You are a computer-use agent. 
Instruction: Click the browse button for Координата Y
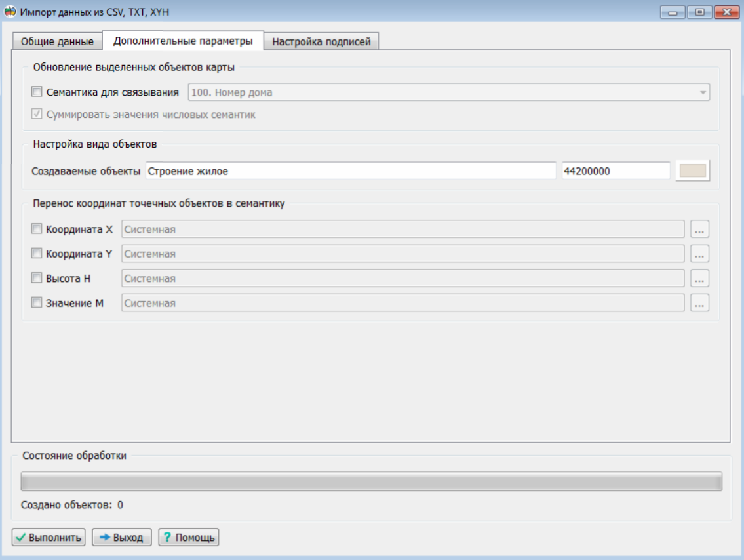(700, 254)
